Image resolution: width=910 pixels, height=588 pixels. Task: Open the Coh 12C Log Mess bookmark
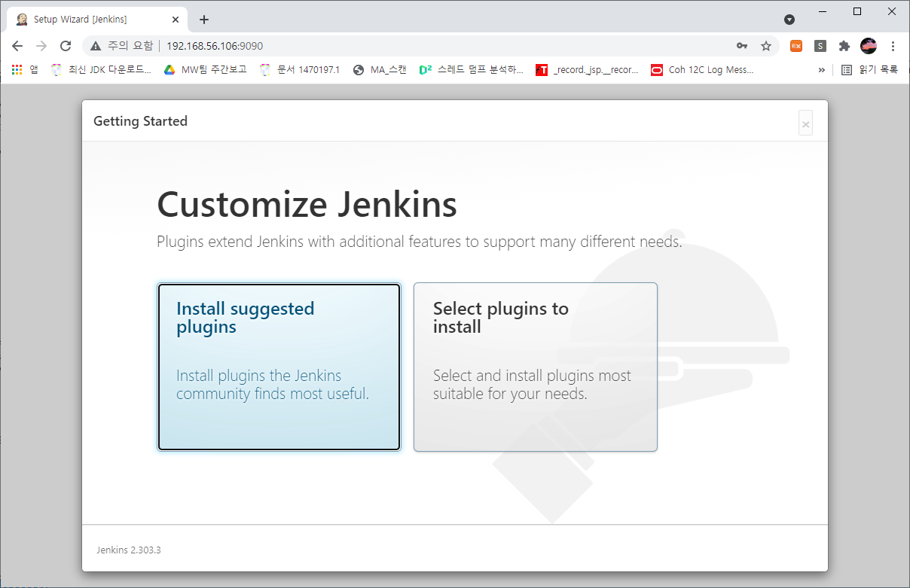pyautogui.click(x=702, y=70)
